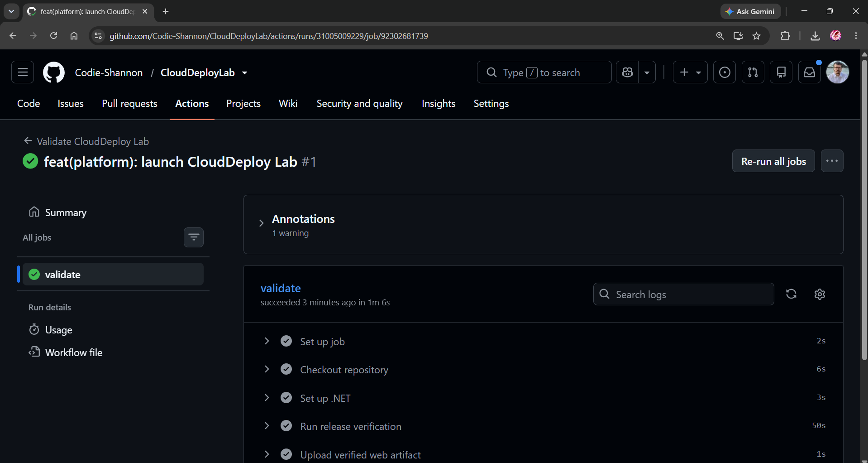
Task: Switch to the Actions tab
Action: point(192,103)
